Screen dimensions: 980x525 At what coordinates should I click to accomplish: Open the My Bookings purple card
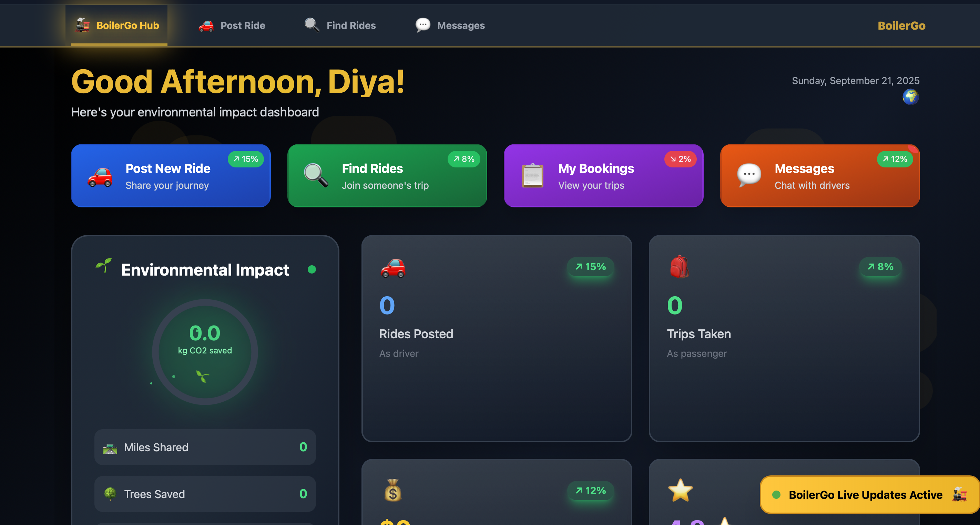(x=603, y=176)
